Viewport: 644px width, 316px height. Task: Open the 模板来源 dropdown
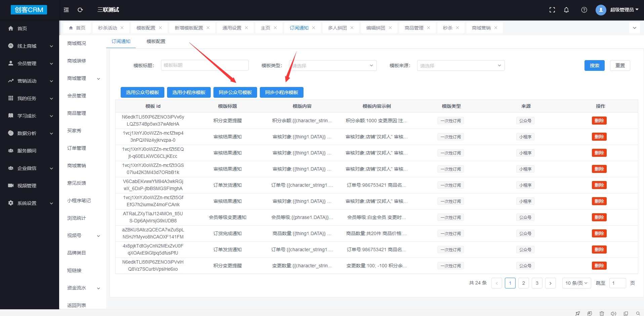461,65
